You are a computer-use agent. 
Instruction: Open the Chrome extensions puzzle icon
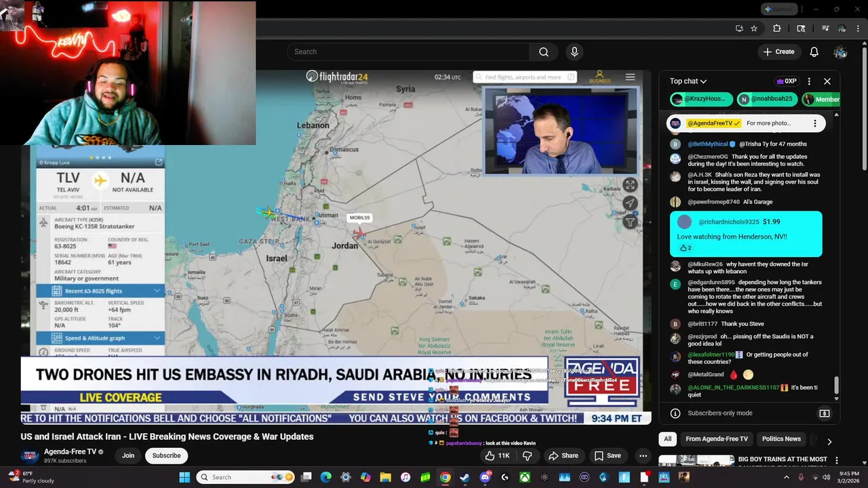click(x=777, y=28)
